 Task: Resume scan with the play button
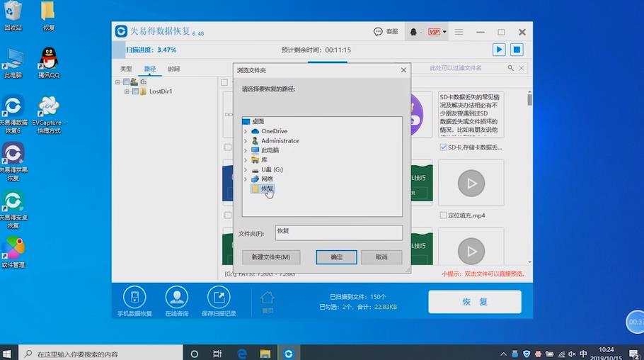point(499,50)
